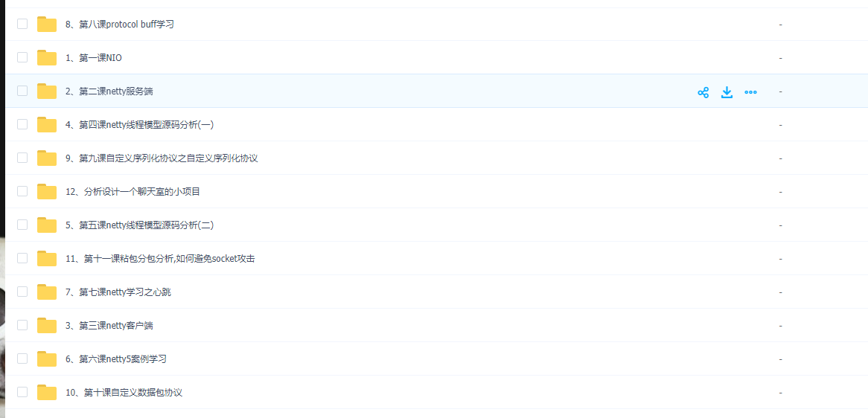
Task: Open folder name 1、第一课NIO
Action: click(94, 58)
